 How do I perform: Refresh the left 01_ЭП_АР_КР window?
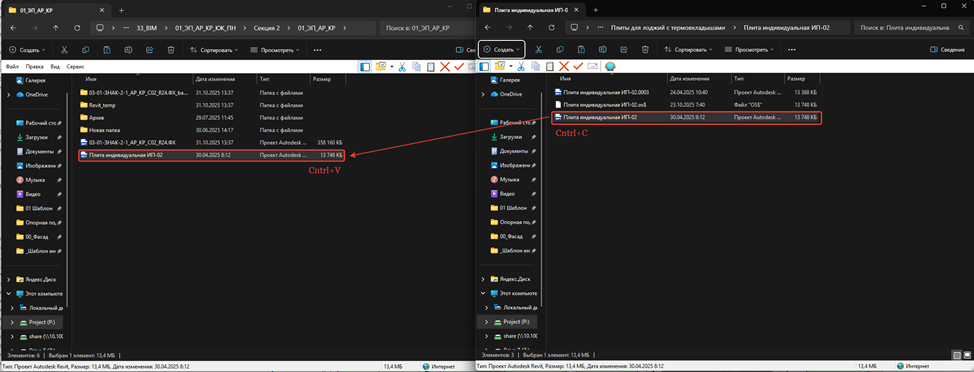pos(77,28)
